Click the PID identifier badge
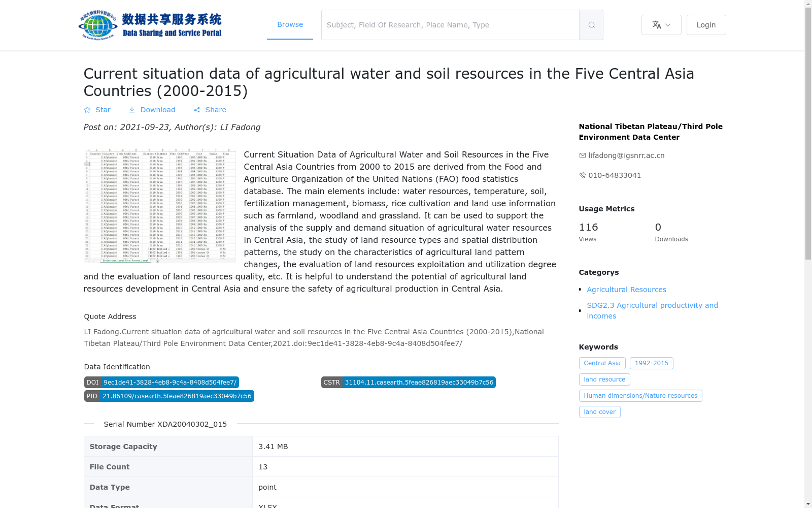Image resolution: width=812 pixels, height=508 pixels. 169,396
